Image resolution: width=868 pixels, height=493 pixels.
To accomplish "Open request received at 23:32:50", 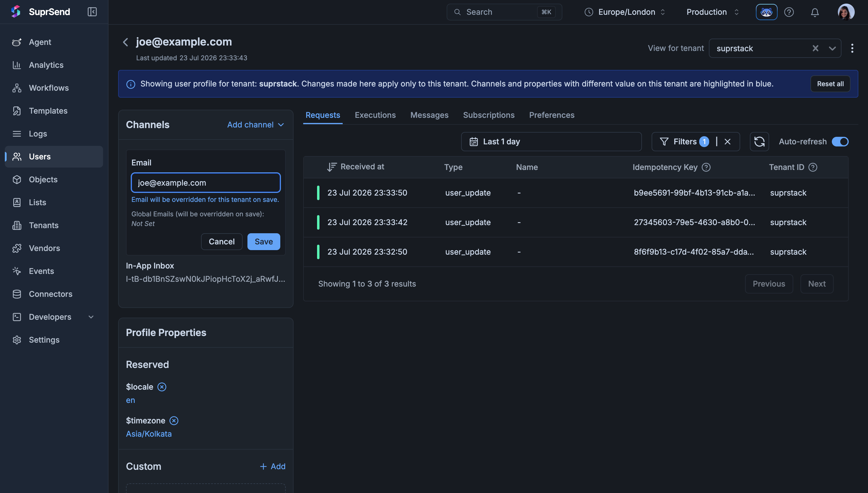I will (576, 252).
